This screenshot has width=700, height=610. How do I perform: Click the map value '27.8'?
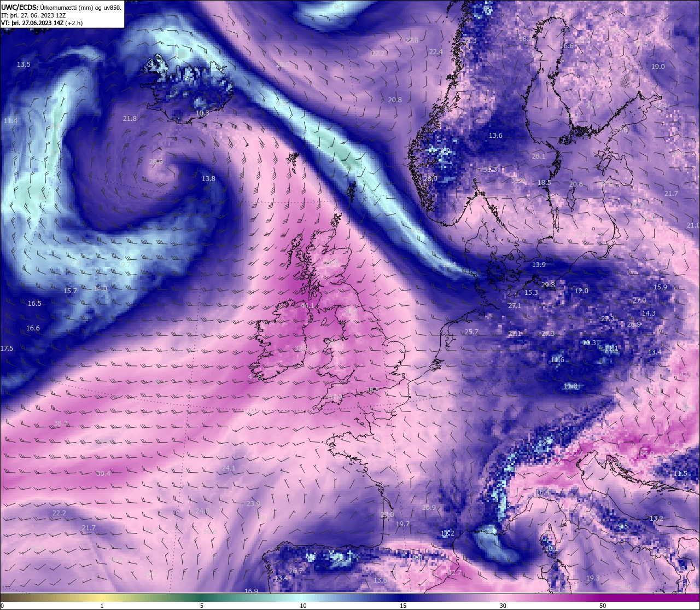tap(412, 40)
